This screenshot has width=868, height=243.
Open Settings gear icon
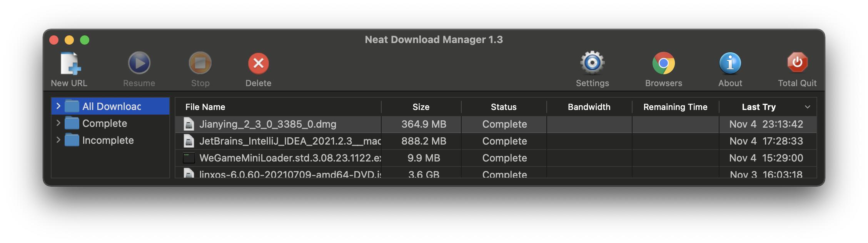click(x=592, y=63)
